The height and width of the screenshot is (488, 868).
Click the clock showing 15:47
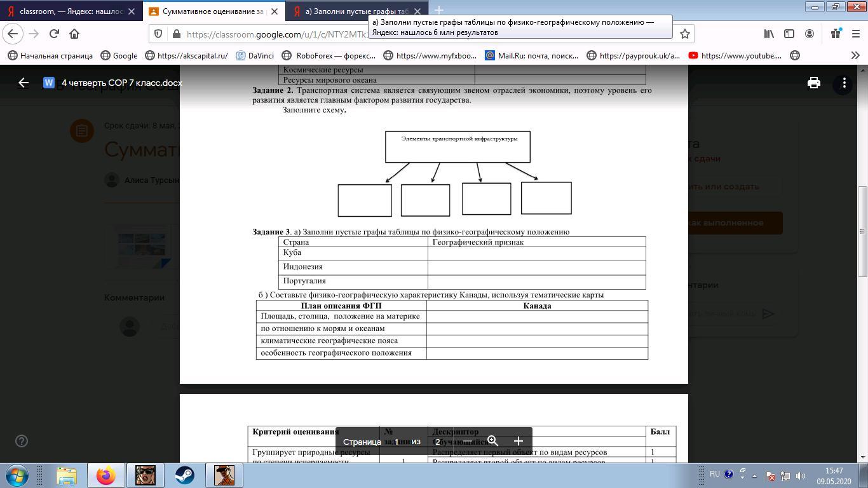[x=834, y=471]
